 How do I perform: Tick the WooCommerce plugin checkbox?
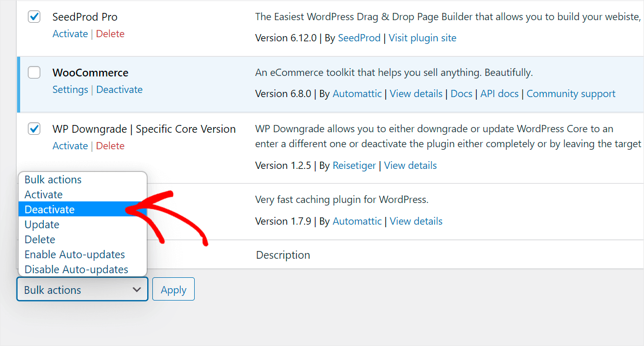point(34,73)
